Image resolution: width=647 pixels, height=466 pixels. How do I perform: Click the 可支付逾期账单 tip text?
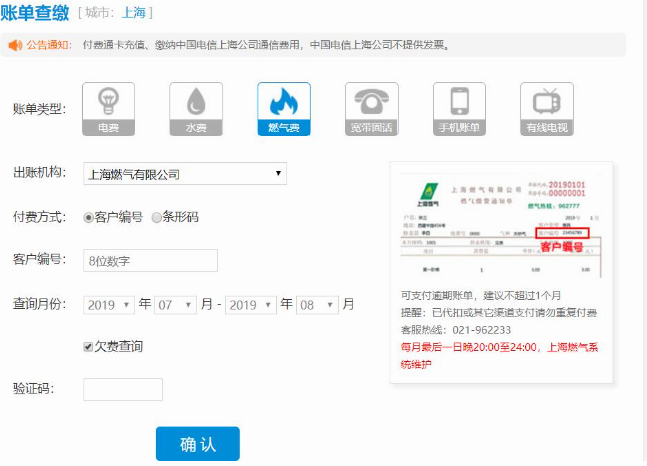coord(481,296)
